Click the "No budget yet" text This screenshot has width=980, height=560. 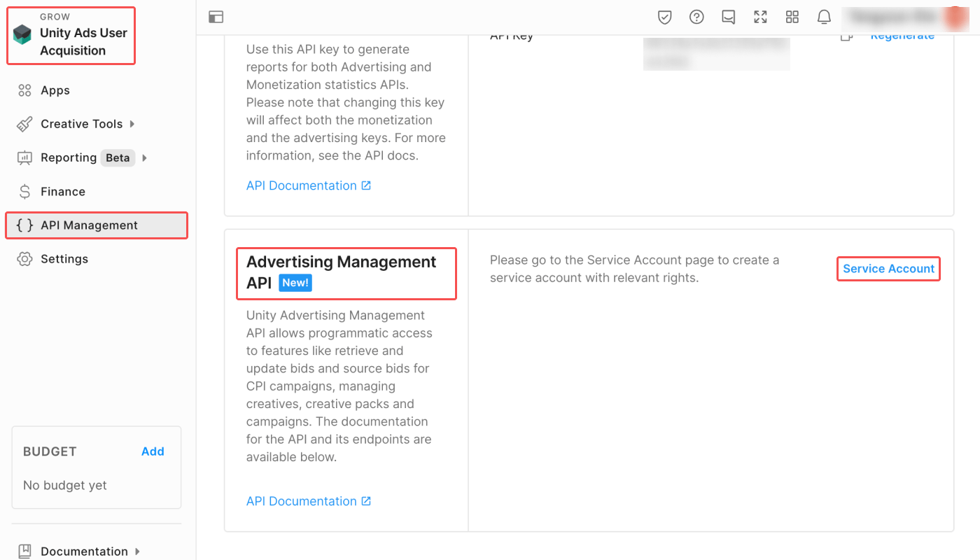(x=65, y=485)
